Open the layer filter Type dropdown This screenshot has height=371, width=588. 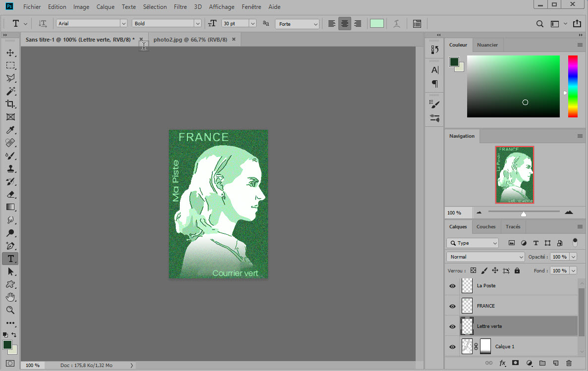pyautogui.click(x=473, y=243)
